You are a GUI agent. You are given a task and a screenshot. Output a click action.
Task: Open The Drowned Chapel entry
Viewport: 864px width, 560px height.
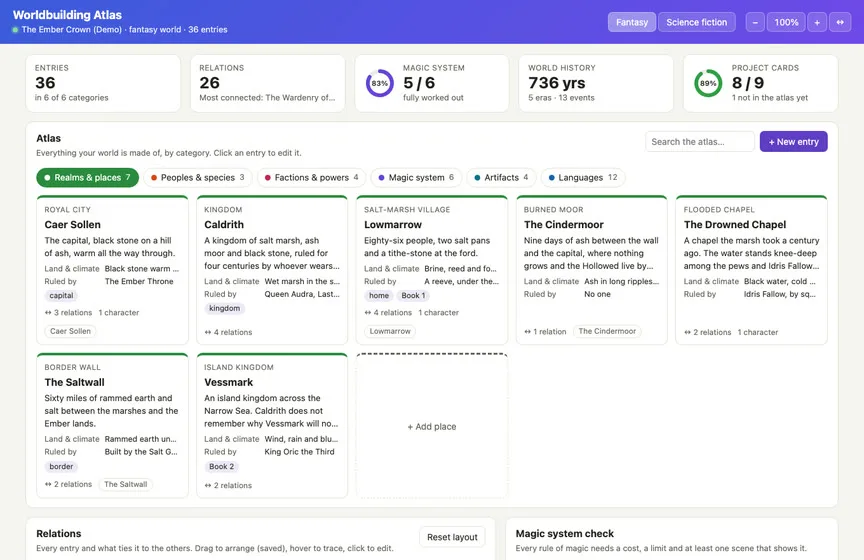752,270
